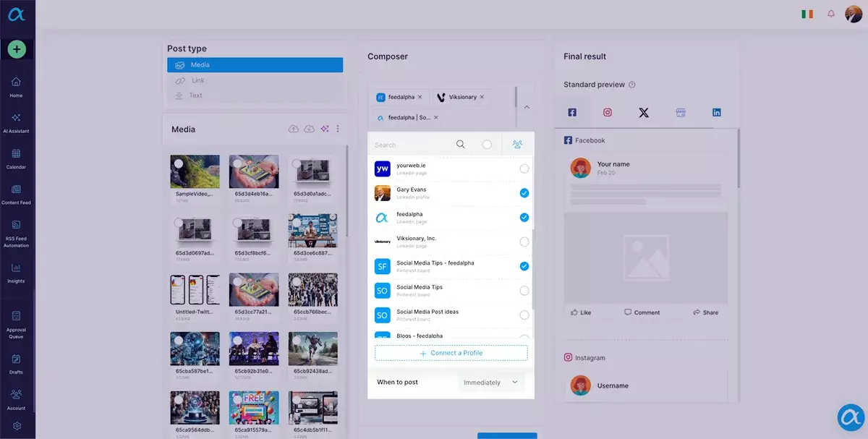Viewport: 868px width, 439px height.
Task: Click the 'Standard preview' label
Action: point(594,85)
